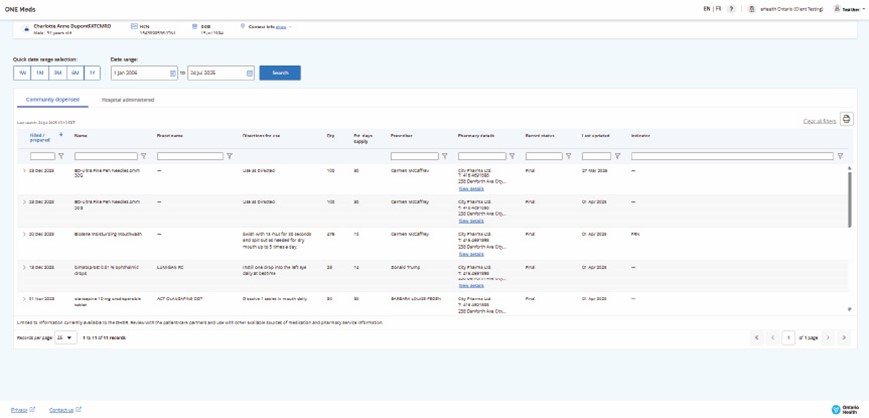Click the Indicator filter text box
The width and height of the screenshot is (869, 418).
732,156
